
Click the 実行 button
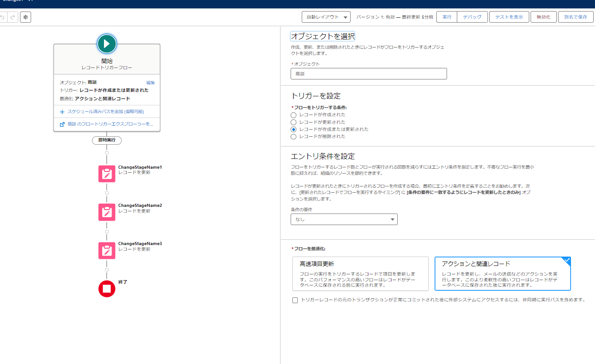tap(447, 17)
